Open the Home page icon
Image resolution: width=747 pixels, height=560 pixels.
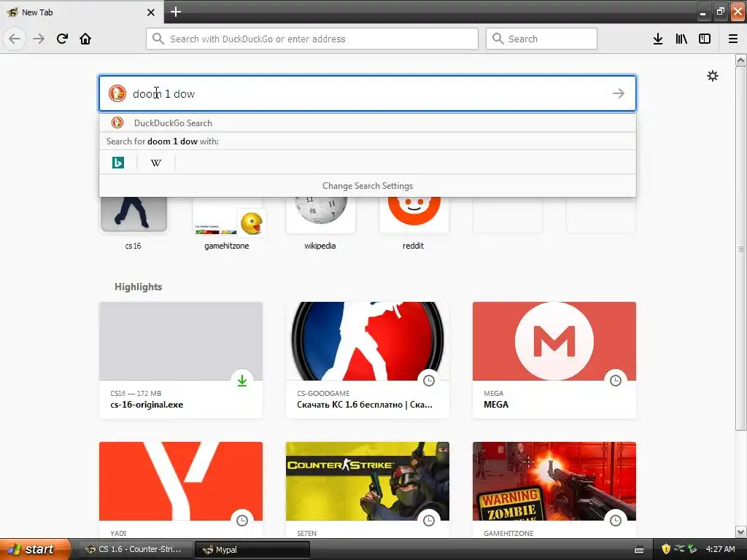tap(85, 39)
